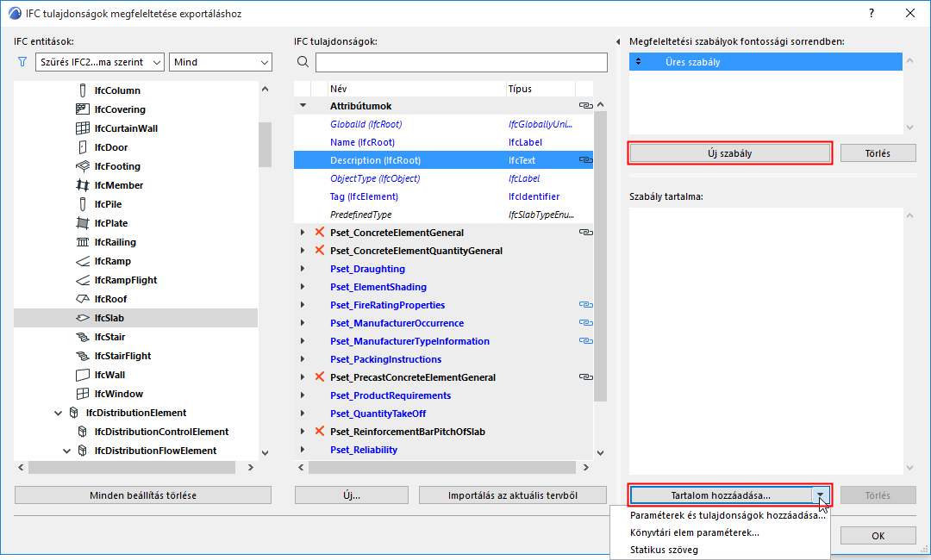Screen dimensions: 931x560
Task: Click the IfcRoof entity icon
Action: [83, 299]
